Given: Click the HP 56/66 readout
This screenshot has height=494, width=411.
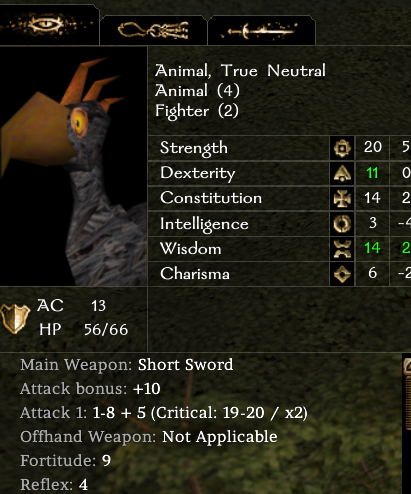Looking at the screenshot, I should tap(83, 330).
